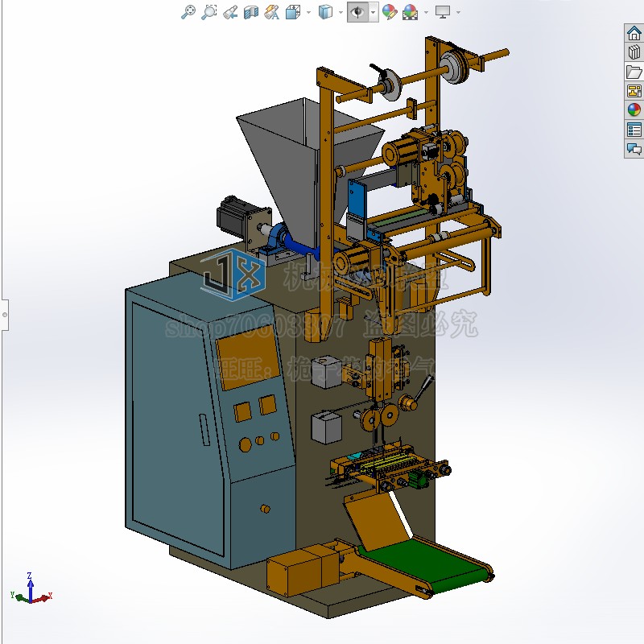This screenshot has height=644, width=644.
Task: Open the Design Library task pane tab
Action: point(634,52)
